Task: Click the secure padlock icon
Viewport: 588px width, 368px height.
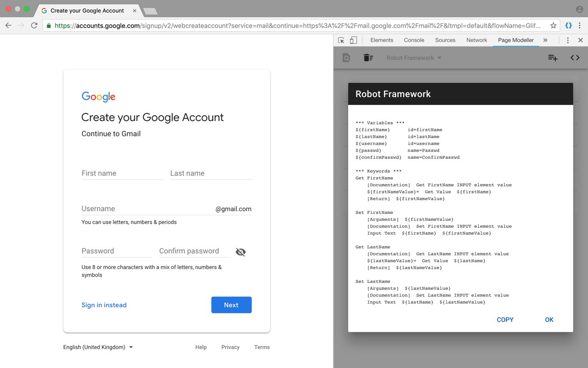Action: click(x=49, y=26)
